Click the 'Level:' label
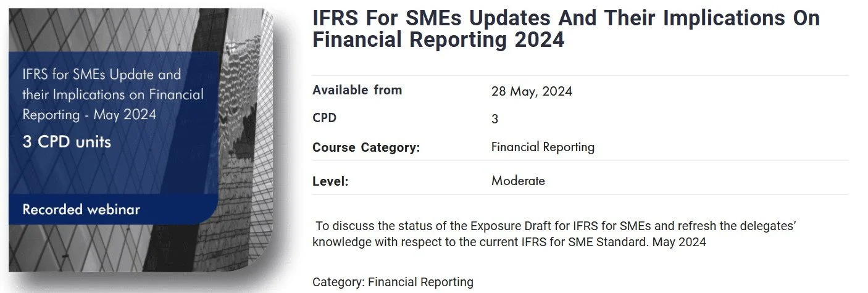The width and height of the screenshot is (868, 293). [330, 181]
